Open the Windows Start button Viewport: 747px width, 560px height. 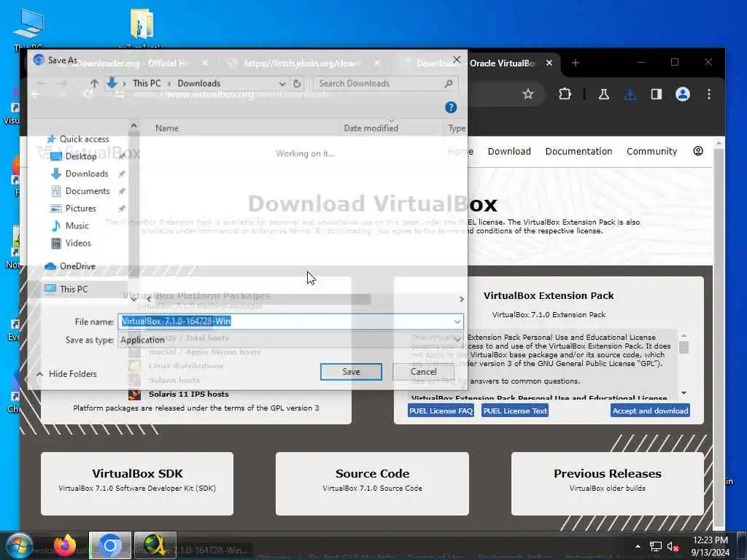(x=19, y=545)
